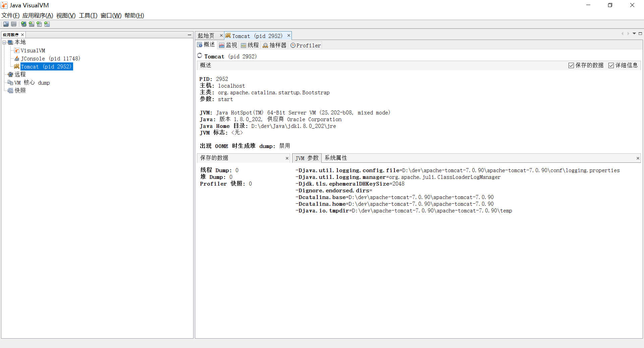
Task: Maximize the document window with the square icon
Action: tap(640, 34)
